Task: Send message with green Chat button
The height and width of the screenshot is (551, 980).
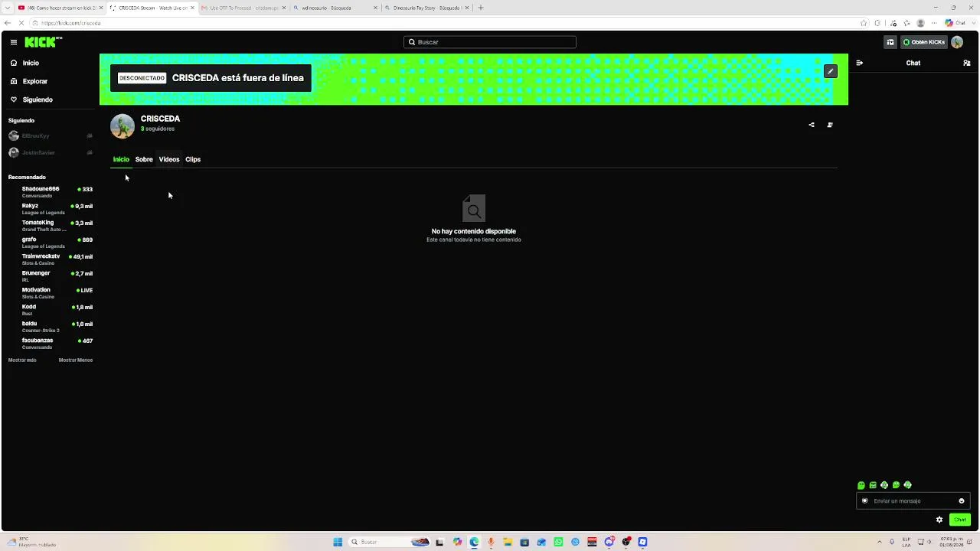Action: [960, 520]
